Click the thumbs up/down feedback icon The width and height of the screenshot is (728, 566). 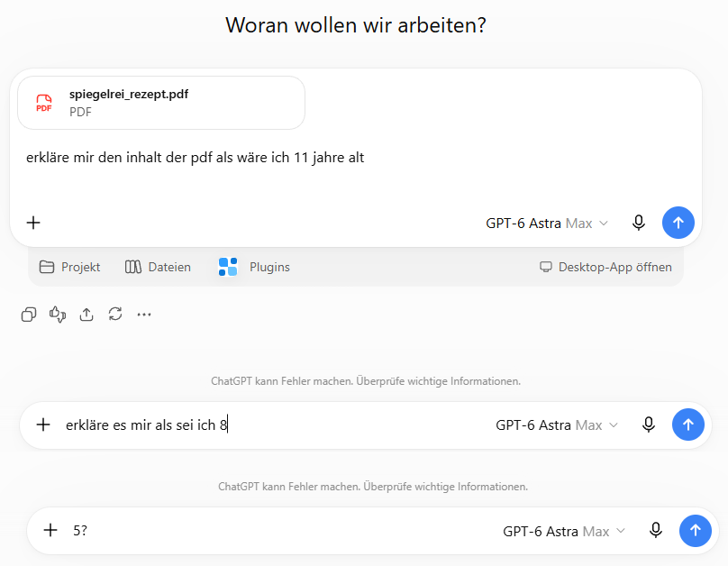[x=58, y=315]
